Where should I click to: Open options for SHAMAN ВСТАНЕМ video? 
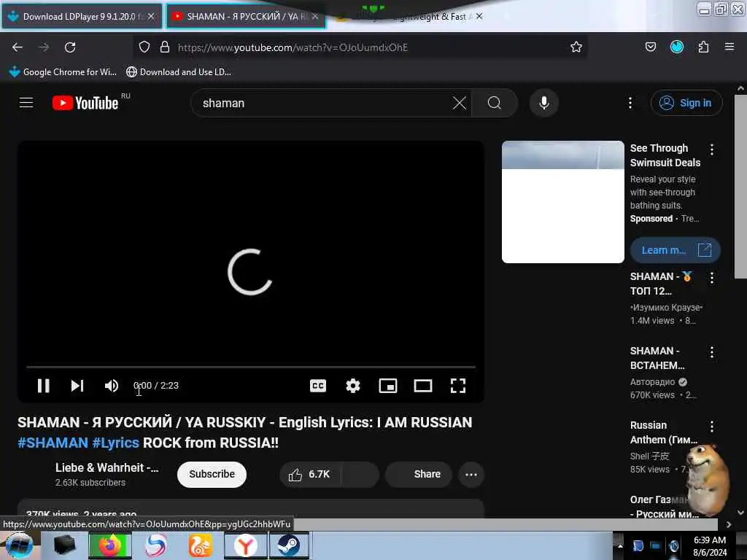pyautogui.click(x=712, y=352)
